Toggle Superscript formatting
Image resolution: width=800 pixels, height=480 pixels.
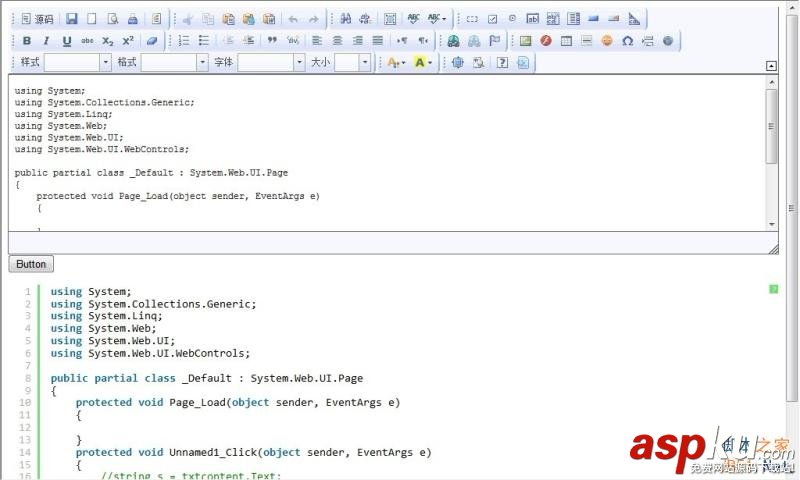pos(128,41)
